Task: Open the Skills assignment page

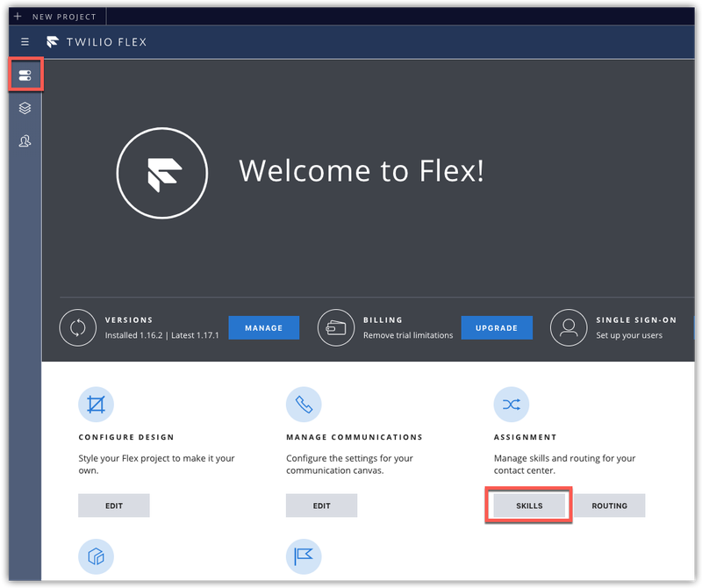Action: pyautogui.click(x=529, y=506)
